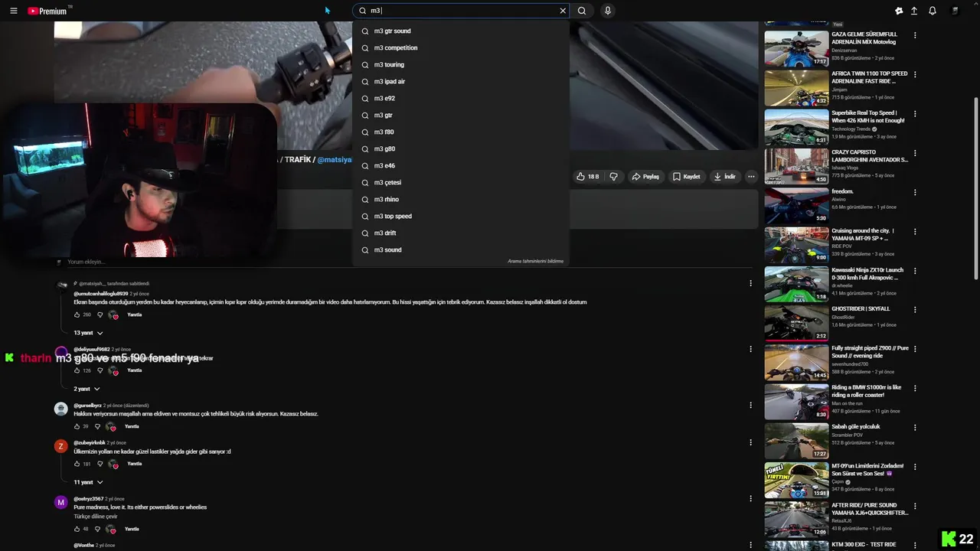Open options for ostryz3567 comment

point(750,498)
